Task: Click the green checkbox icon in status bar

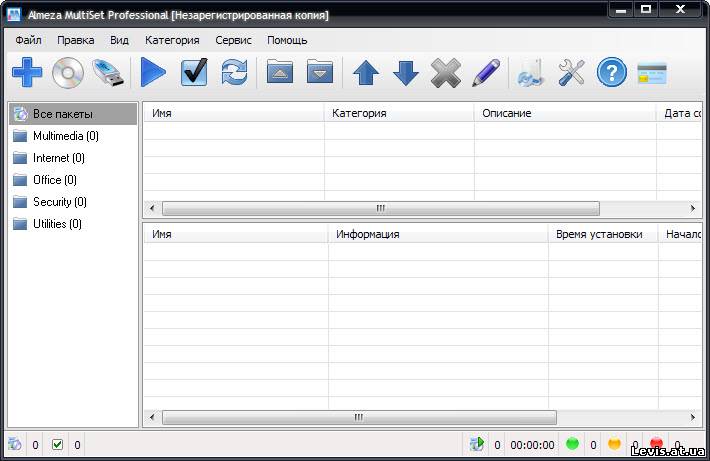Action: click(58, 445)
